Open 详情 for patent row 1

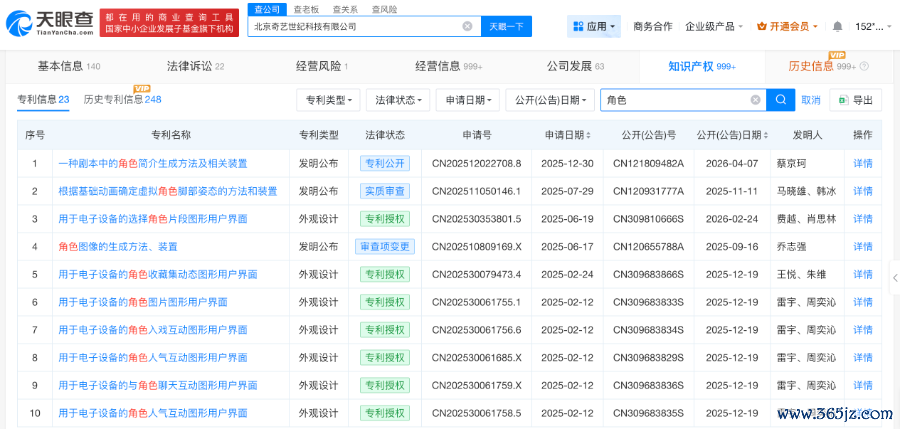[x=862, y=163]
